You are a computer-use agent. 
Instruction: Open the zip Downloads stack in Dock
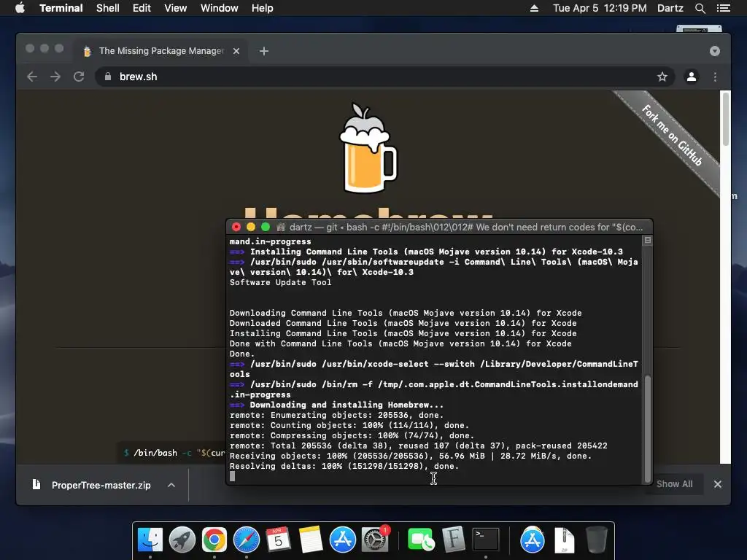click(x=564, y=540)
